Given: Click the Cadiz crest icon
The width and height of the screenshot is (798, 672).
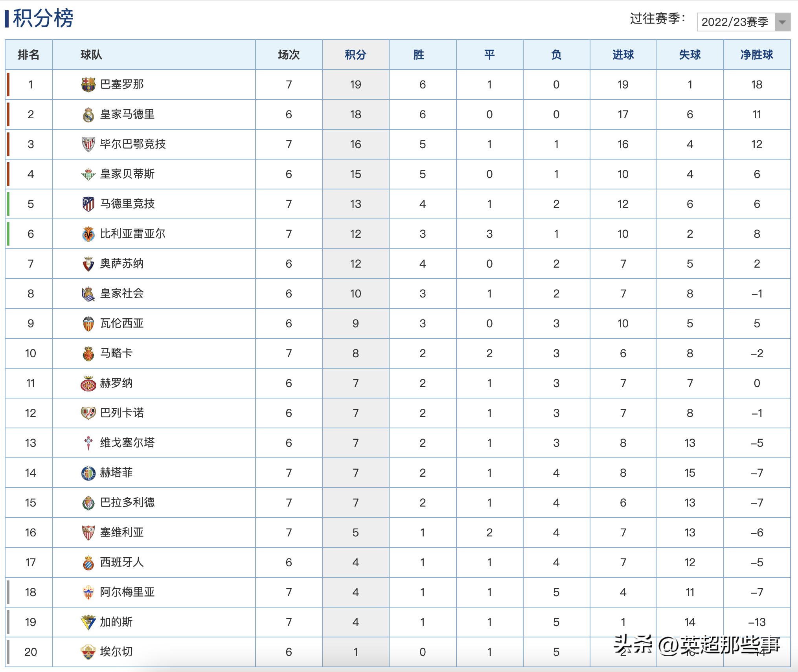Looking at the screenshot, I should coord(88,622).
